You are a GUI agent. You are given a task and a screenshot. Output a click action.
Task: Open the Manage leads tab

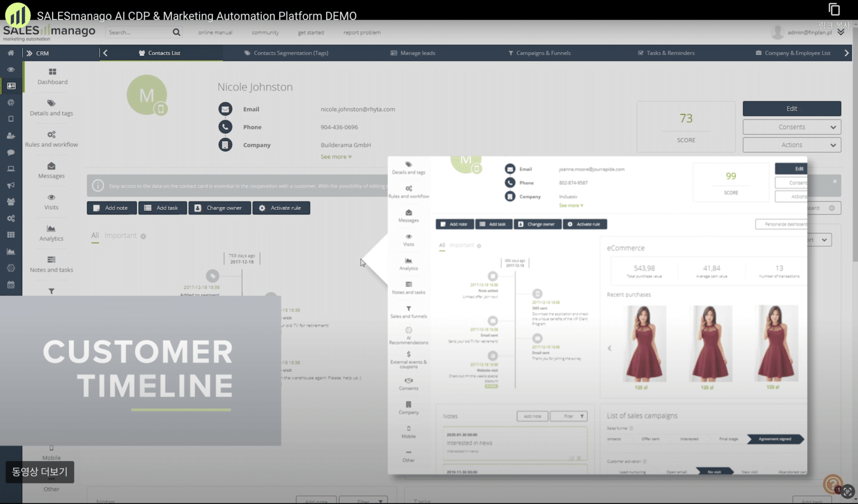click(413, 53)
